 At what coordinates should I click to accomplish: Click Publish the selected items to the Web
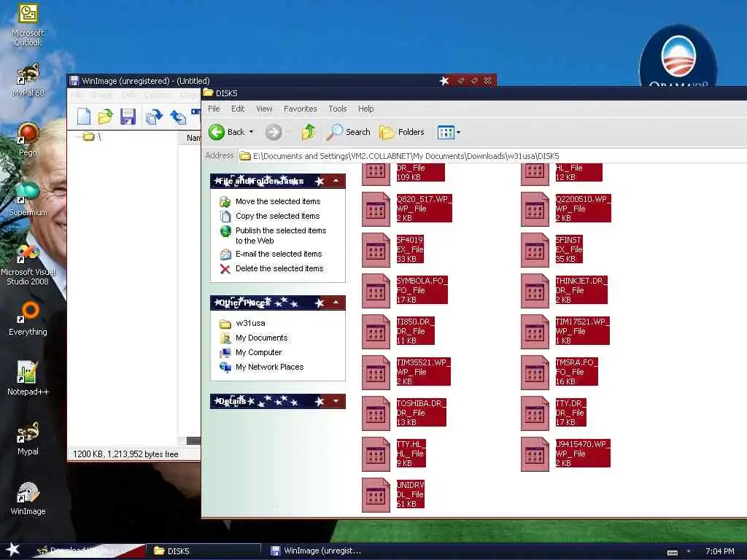click(281, 236)
